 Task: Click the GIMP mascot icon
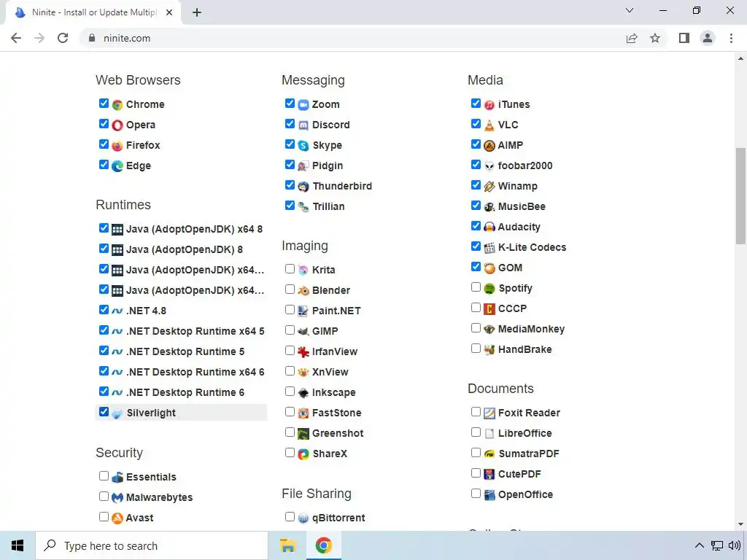pyautogui.click(x=303, y=332)
